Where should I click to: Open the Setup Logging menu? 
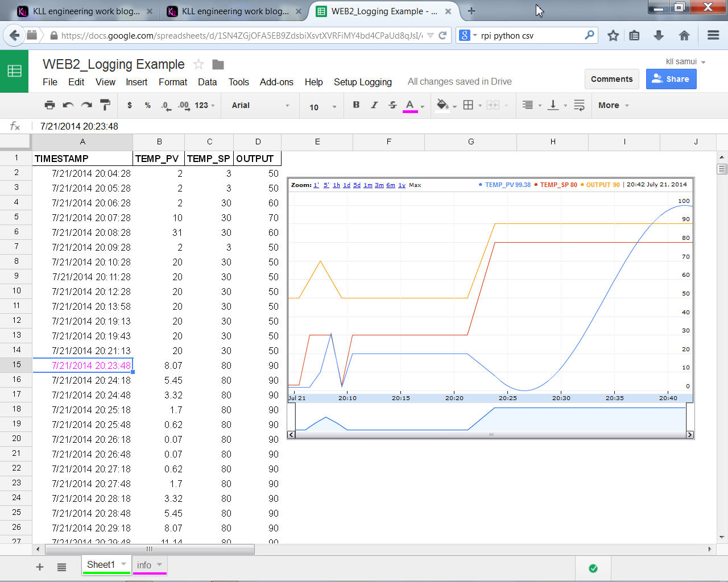pos(362,82)
